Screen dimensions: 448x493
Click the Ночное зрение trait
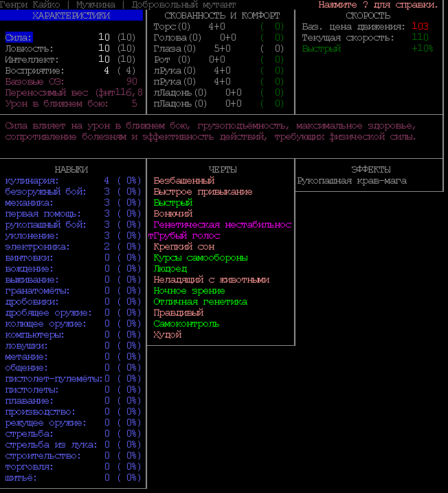point(189,291)
